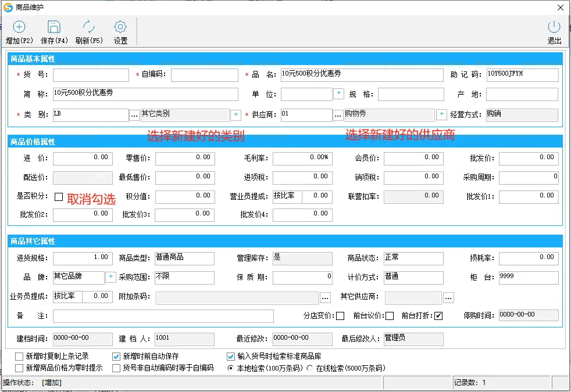This screenshot has height=392, width=571.
Task: Click the 简称 short name field
Action: click(x=146, y=94)
